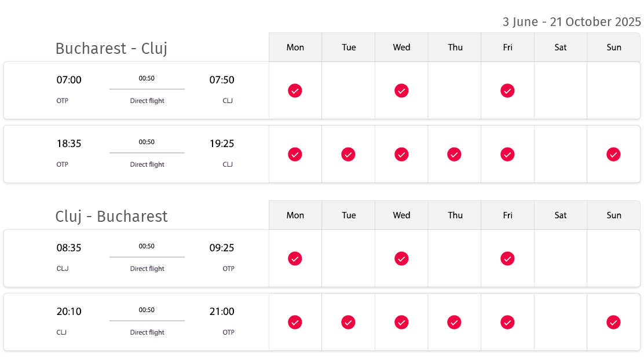
Task: Click Thursday checkmark for 18:35 OTP flight
Action: [x=454, y=155]
